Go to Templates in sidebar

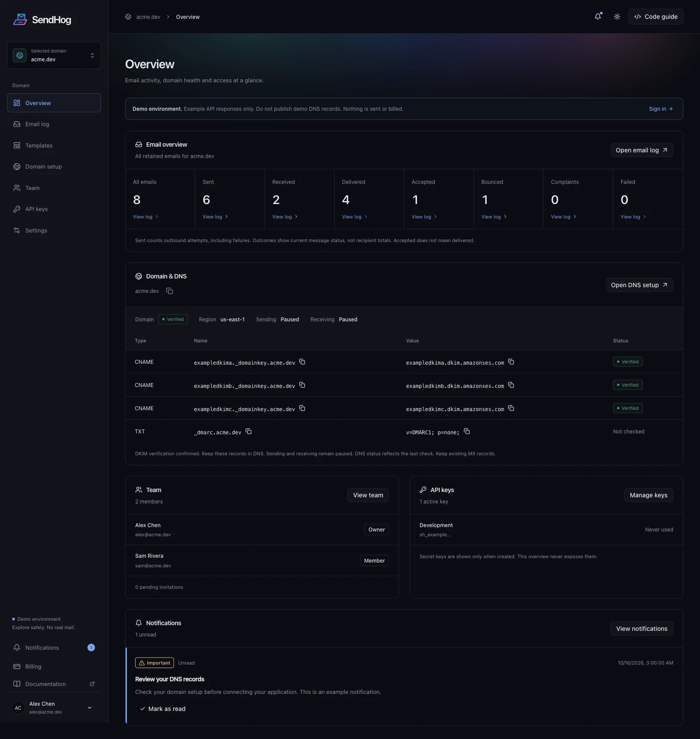pos(54,145)
